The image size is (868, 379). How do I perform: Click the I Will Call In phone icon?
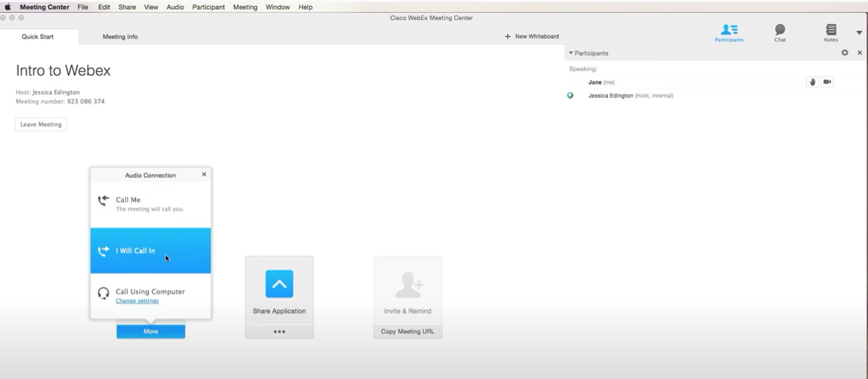pos(104,251)
